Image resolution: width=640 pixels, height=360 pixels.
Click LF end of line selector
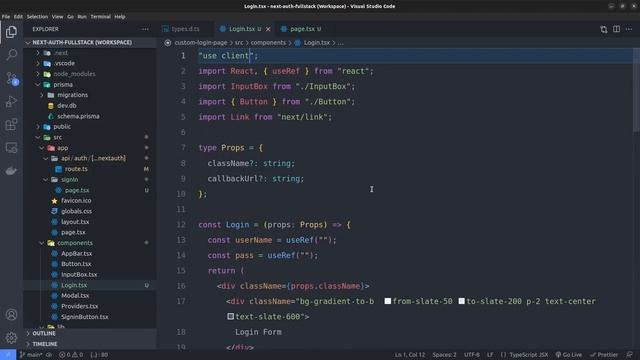pos(490,355)
